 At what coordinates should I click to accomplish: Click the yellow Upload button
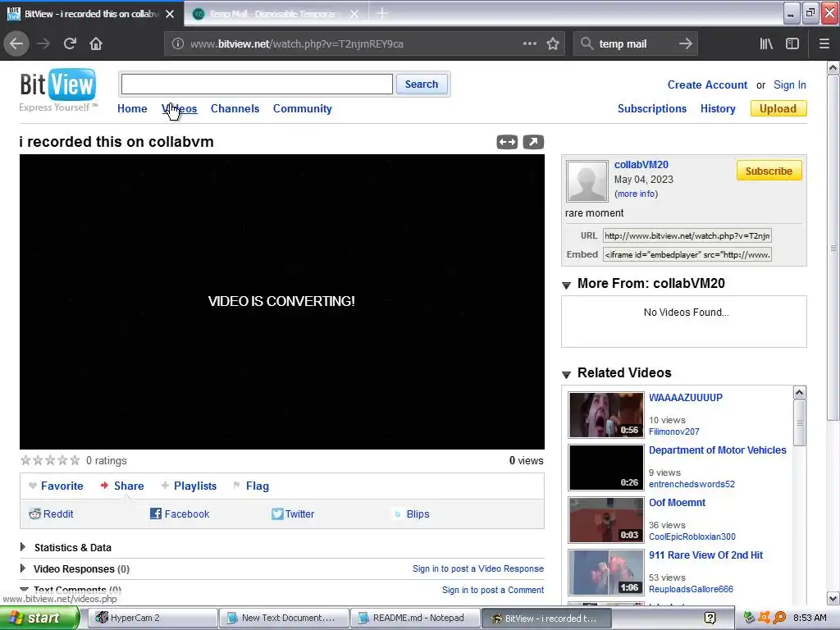point(778,109)
